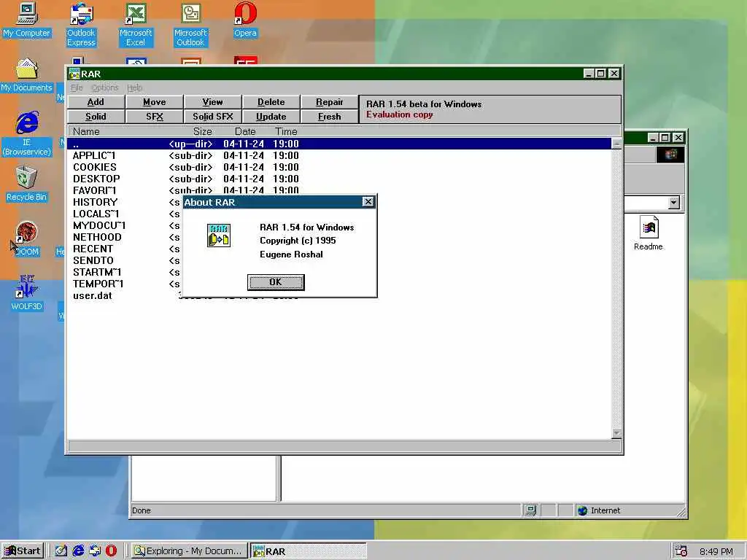747x560 pixels.
Task: Click the Internet Explorer quick launch icon
Action: [78, 551]
